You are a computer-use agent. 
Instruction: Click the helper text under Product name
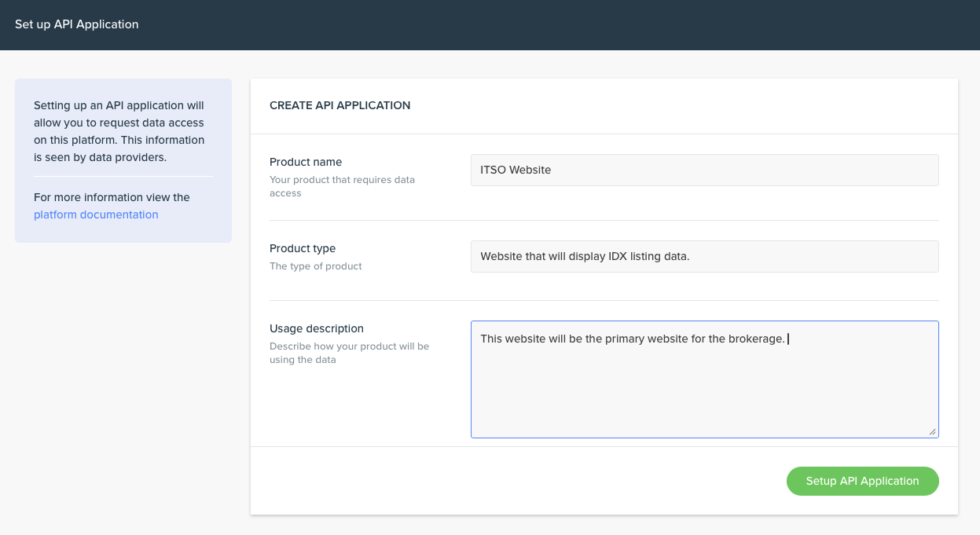coord(342,186)
